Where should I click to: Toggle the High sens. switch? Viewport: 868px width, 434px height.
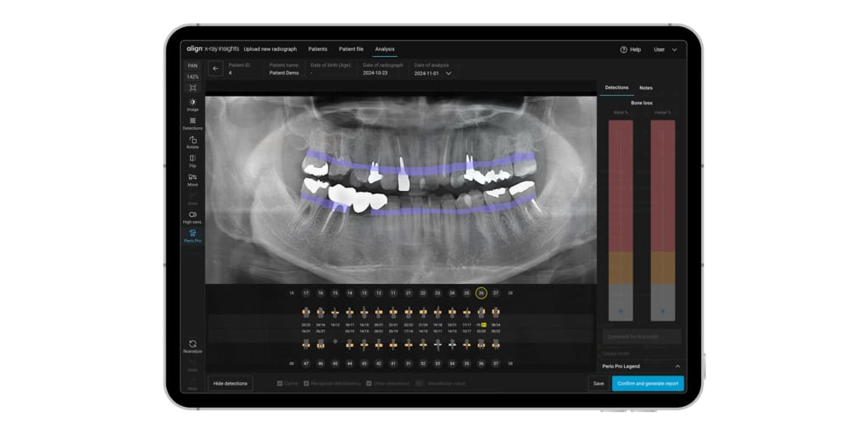(x=192, y=215)
